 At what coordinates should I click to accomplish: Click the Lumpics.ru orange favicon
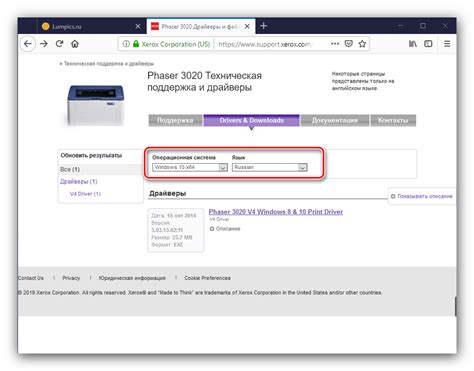coord(46,26)
